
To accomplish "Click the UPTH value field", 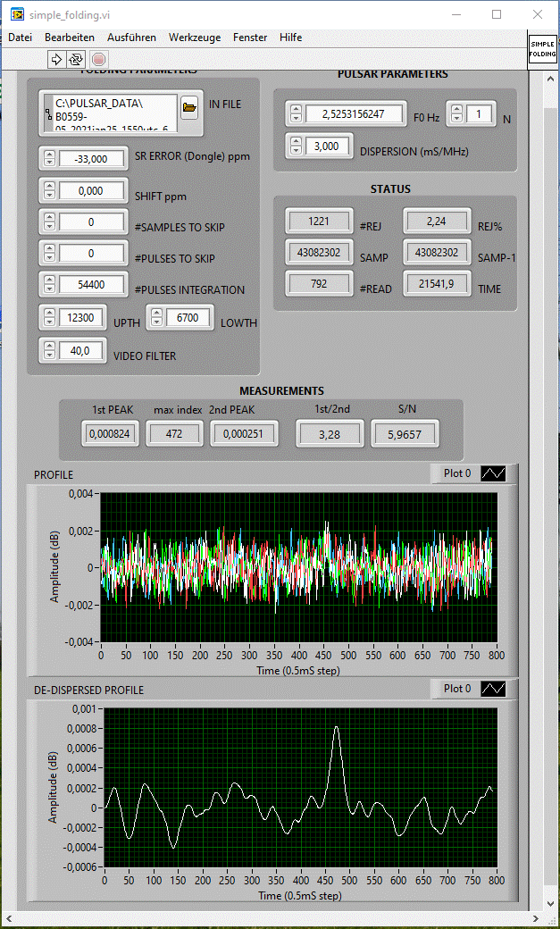I will [81, 318].
